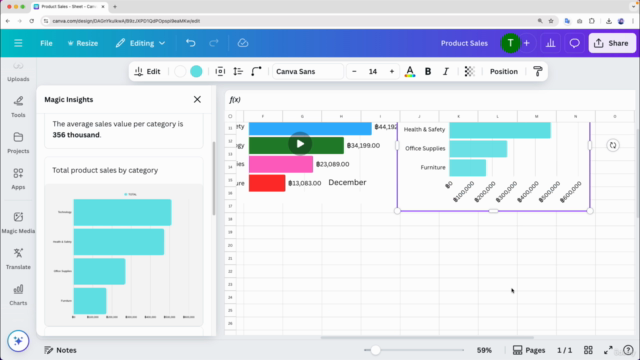Open the help question mark
Viewport: 640px width, 360px height.
coord(628,350)
